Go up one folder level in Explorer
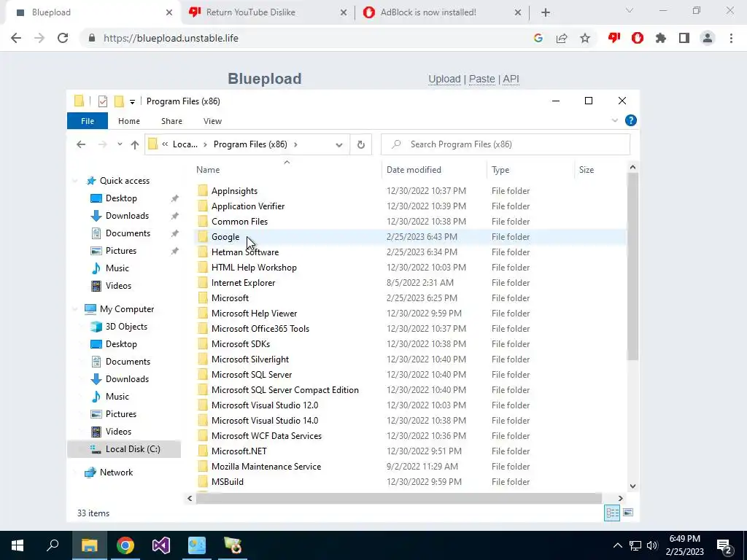This screenshot has width=747, height=560. point(135,144)
